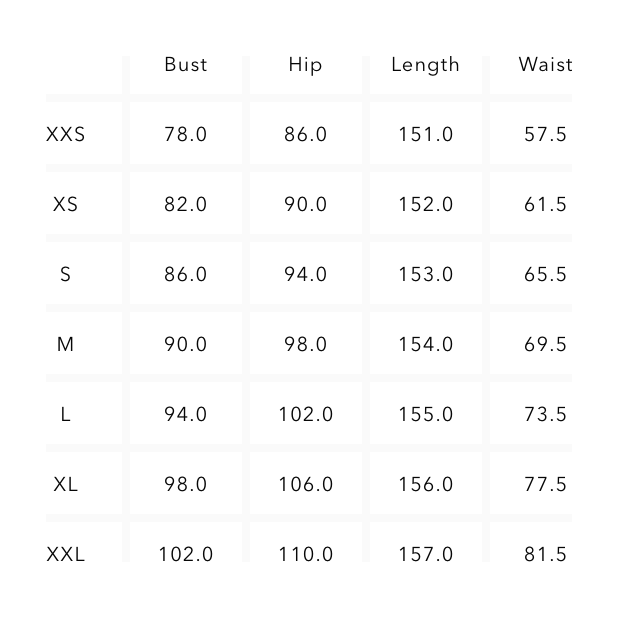The height and width of the screenshot is (618, 618).
Task: Select the L size row label
Action: (x=66, y=414)
